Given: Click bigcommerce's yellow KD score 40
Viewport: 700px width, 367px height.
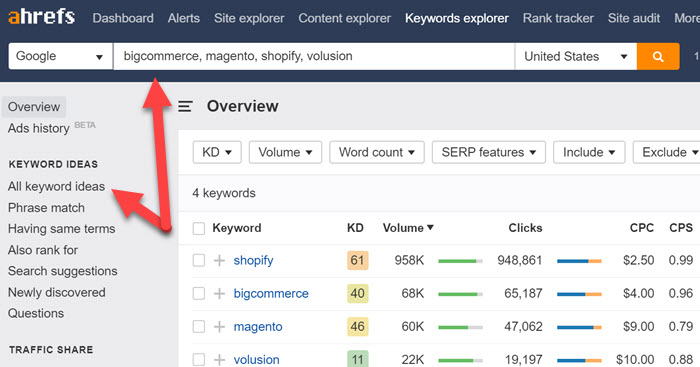Looking at the screenshot, I should click(x=358, y=293).
